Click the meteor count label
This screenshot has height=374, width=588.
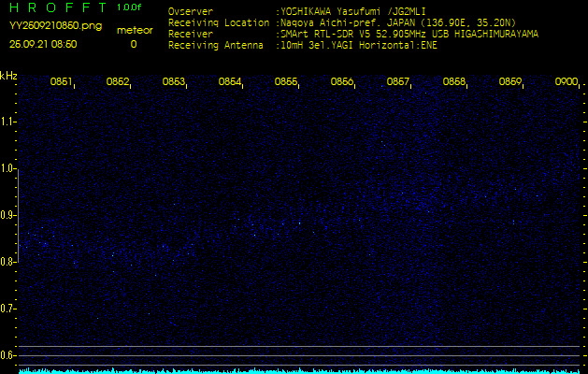[134, 31]
